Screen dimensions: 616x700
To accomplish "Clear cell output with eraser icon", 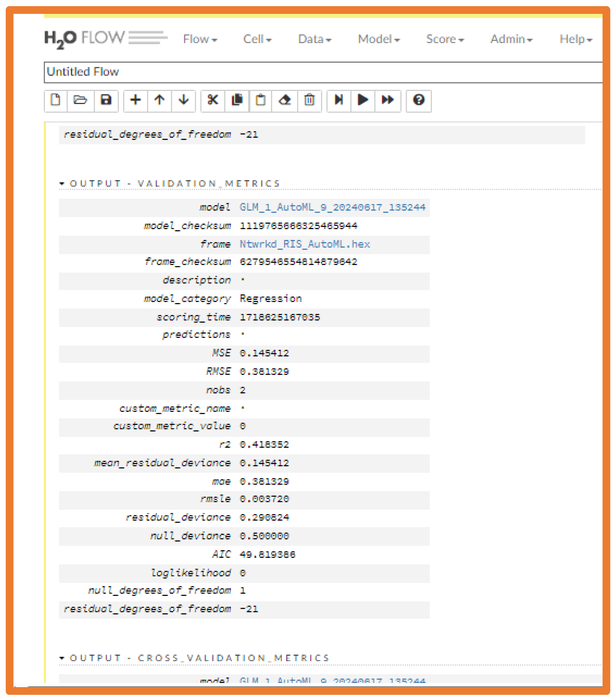I will coord(285,100).
